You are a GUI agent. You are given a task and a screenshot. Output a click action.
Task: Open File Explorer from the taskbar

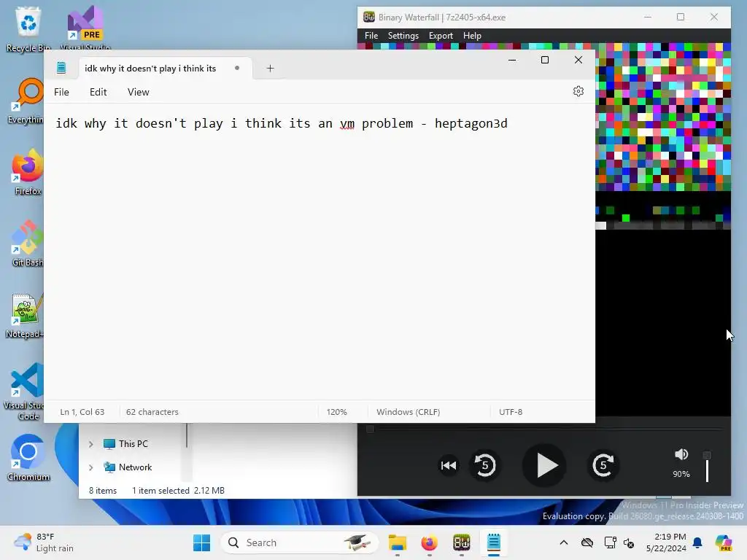[397, 542]
